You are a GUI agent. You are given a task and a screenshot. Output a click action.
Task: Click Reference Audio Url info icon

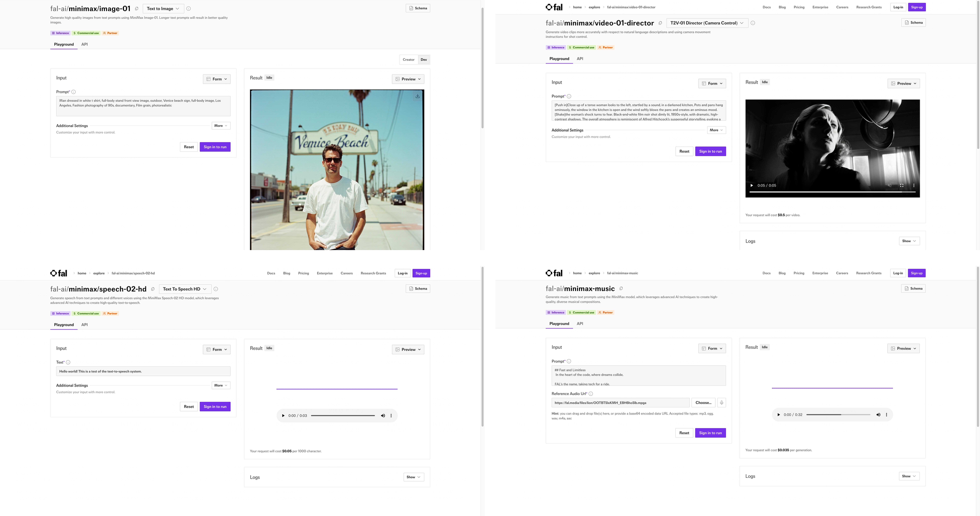click(x=591, y=394)
